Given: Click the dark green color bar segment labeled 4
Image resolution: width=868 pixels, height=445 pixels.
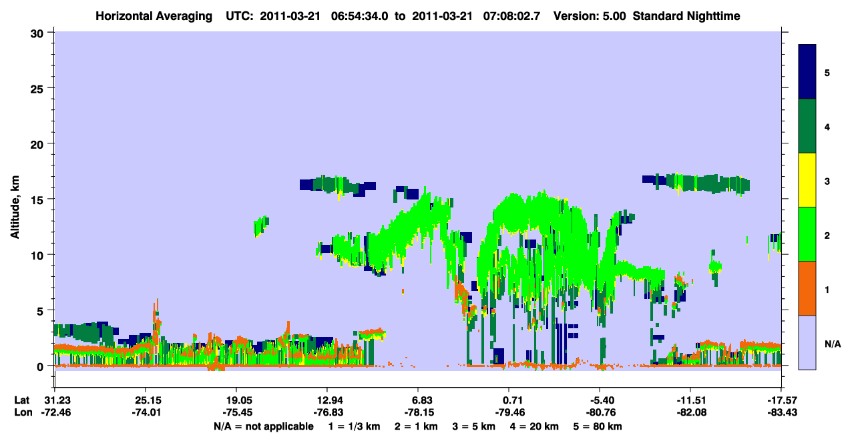Looking at the screenshot, I should pyautogui.click(x=807, y=126).
